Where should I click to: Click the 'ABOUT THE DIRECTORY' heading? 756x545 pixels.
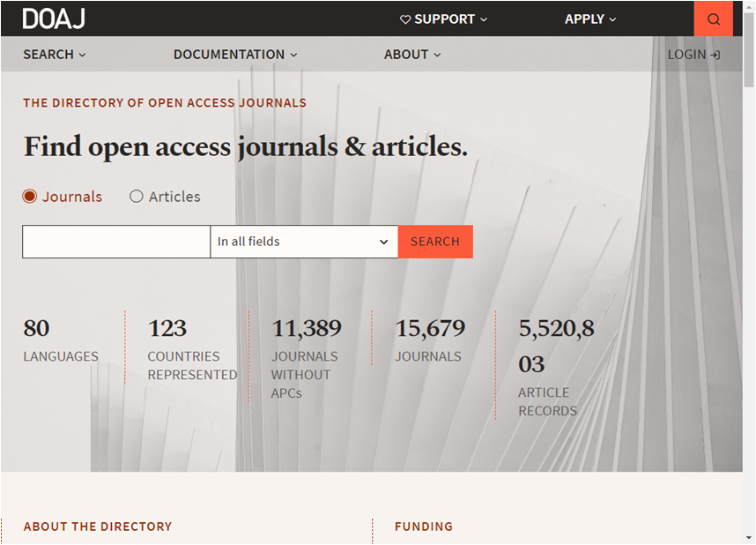pos(98,526)
